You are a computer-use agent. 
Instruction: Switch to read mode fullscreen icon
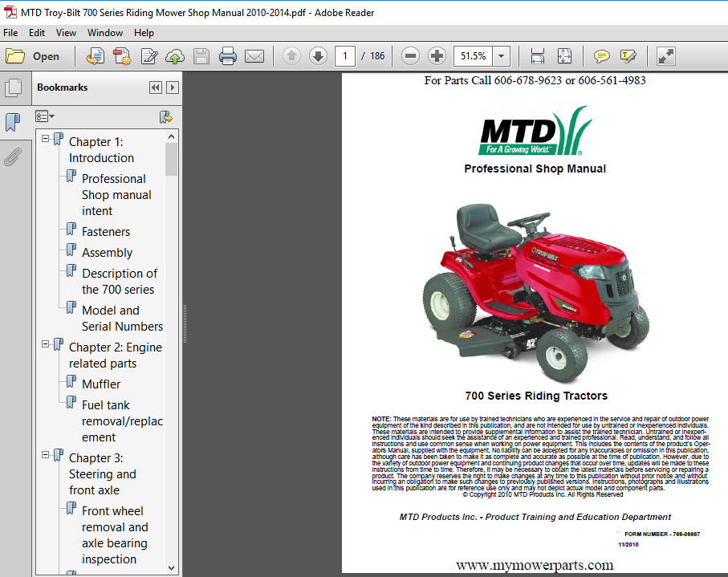click(665, 56)
